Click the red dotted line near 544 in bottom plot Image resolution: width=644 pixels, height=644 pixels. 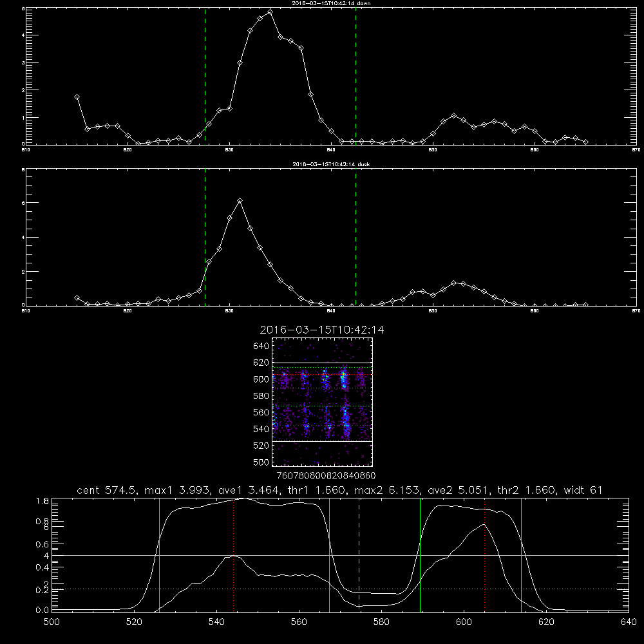233,554
